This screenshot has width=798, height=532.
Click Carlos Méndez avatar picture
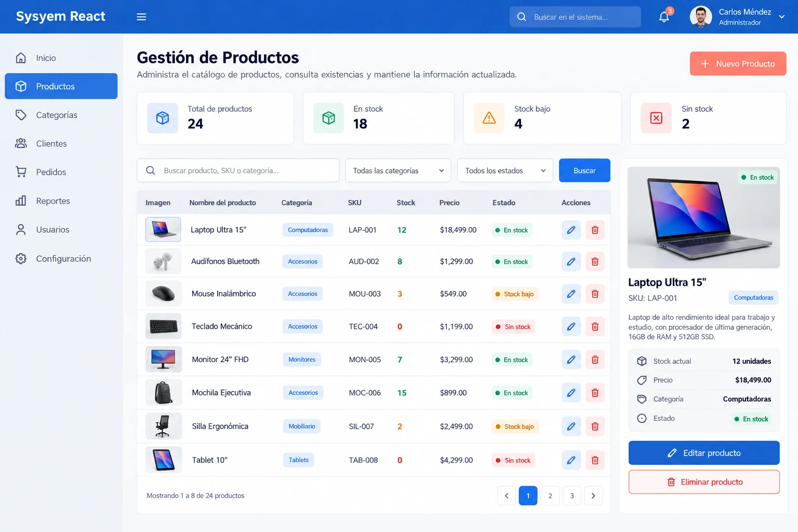701,17
